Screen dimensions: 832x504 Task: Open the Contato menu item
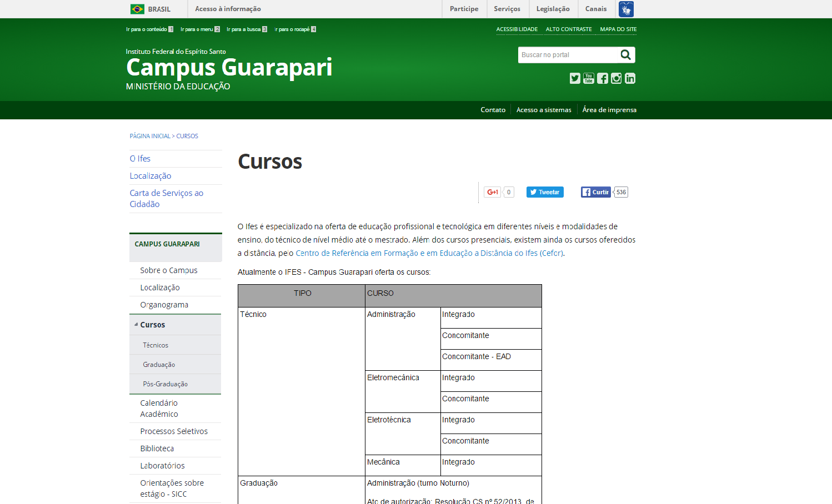click(493, 110)
